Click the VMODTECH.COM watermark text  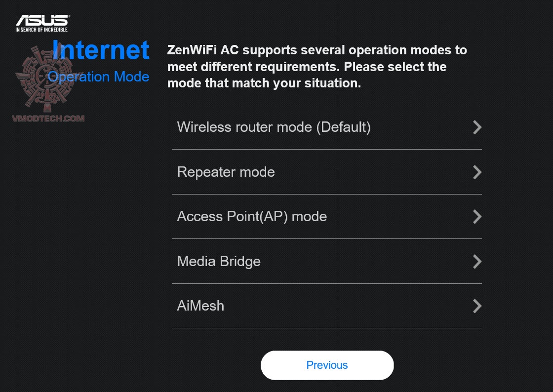pyautogui.click(x=49, y=118)
